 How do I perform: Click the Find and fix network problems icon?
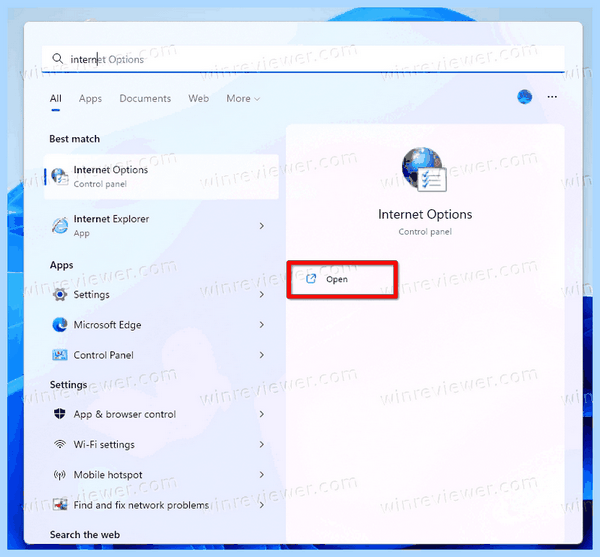click(60, 505)
